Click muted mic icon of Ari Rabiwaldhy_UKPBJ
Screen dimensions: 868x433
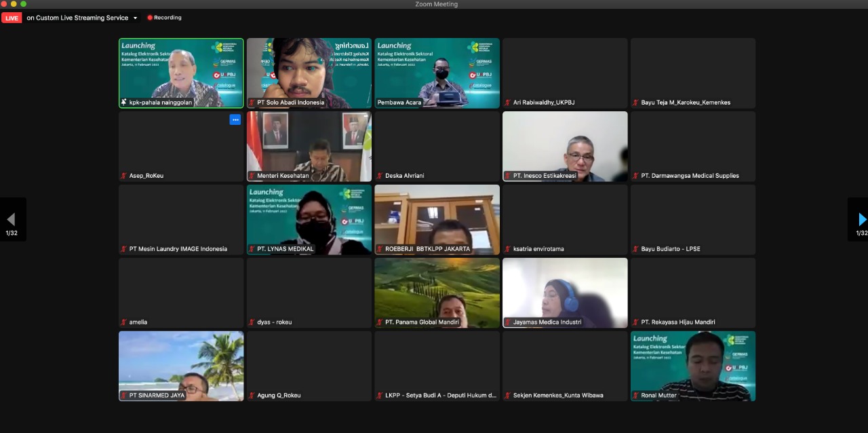point(508,102)
